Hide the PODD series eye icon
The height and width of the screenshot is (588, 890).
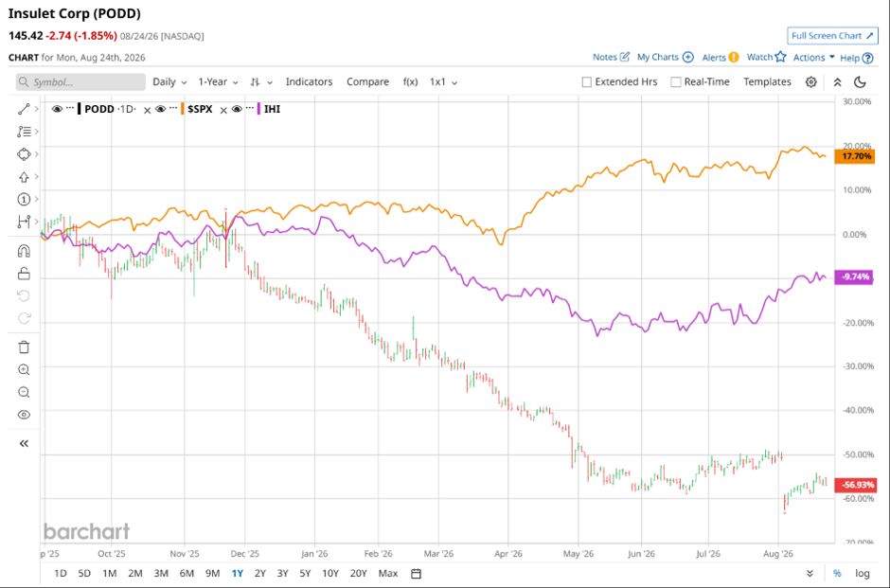coord(57,109)
